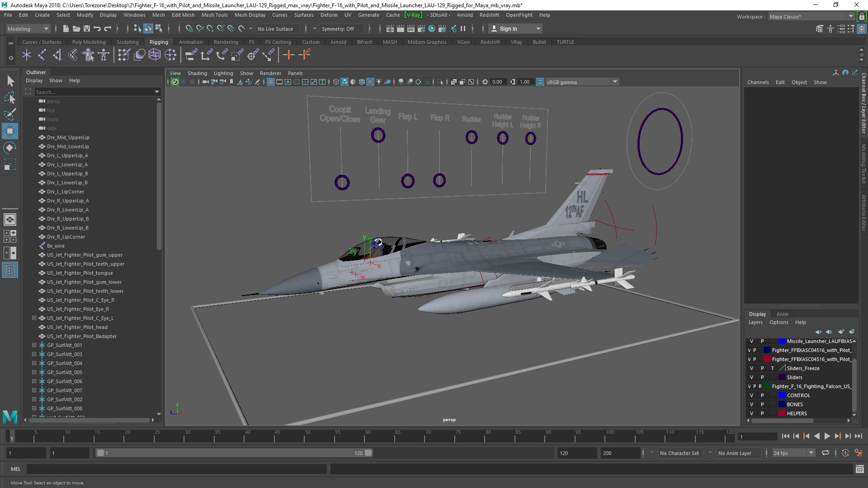The height and width of the screenshot is (488, 868).
Task: Toggle the viewport grid display
Action: pyautogui.click(x=270, y=82)
